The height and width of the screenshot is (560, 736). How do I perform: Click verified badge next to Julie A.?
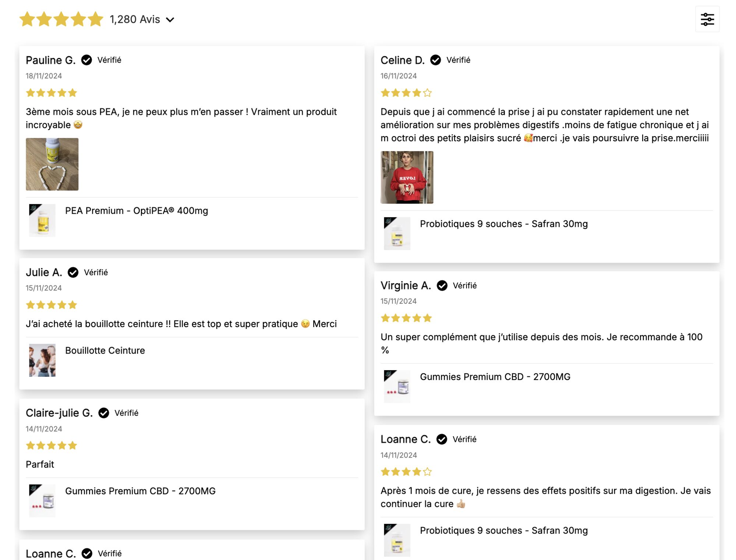pos(73,272)
